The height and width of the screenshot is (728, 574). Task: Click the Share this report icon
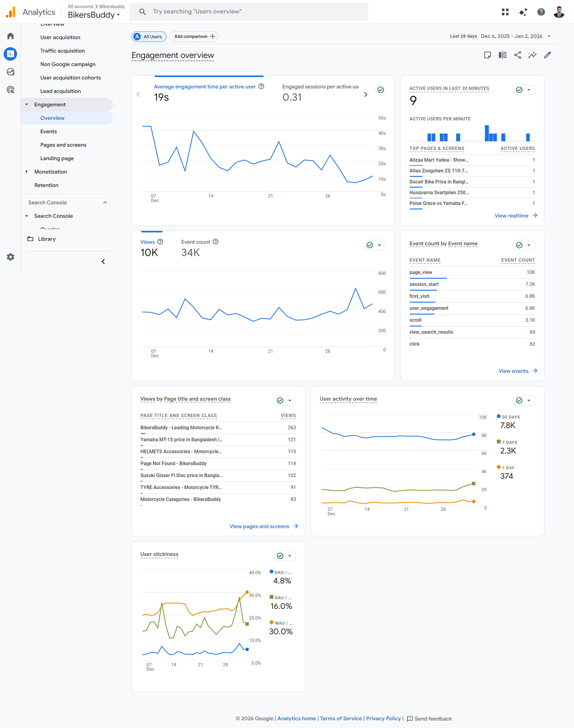[517, 55]
